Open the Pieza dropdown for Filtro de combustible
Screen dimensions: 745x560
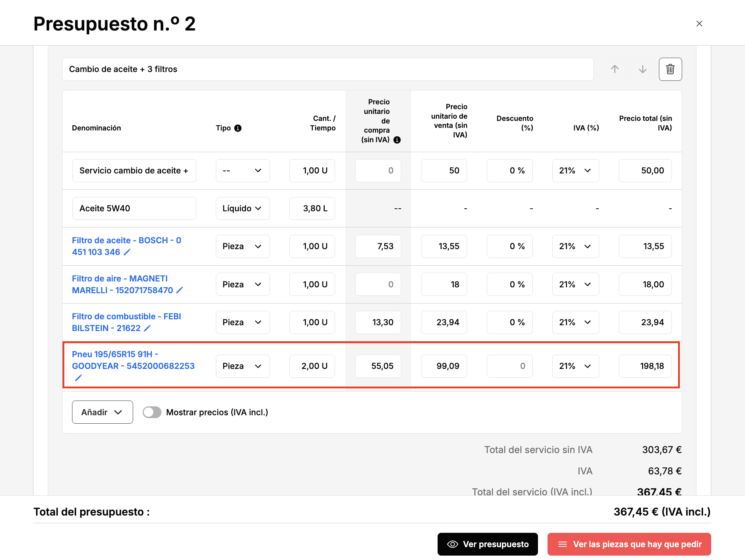(x=243, y=322)
